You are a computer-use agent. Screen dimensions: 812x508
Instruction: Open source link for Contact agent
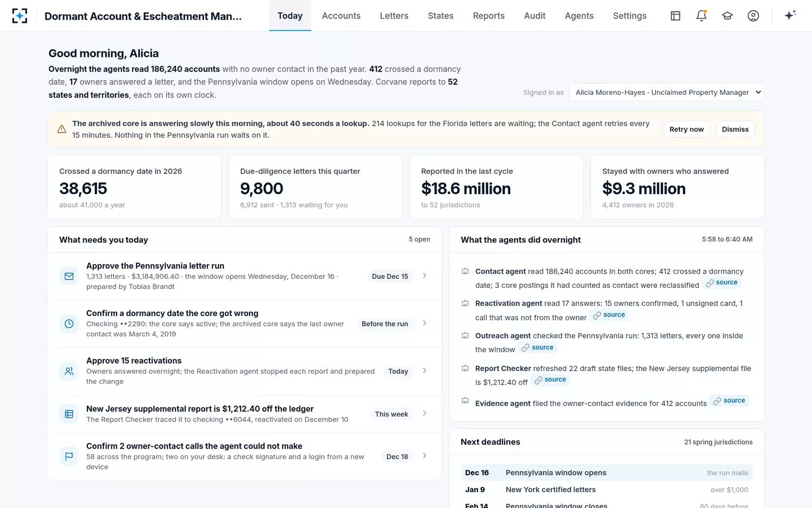click(x=722, y=283)
